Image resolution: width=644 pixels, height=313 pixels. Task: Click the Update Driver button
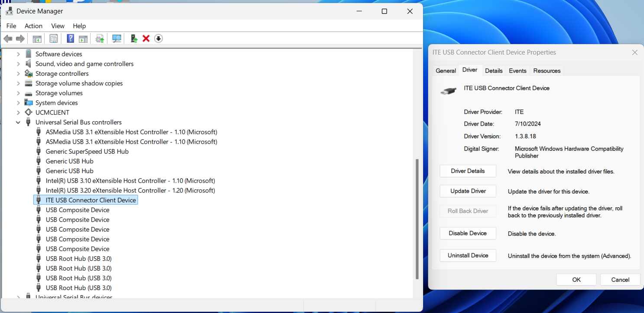[468, 191]
